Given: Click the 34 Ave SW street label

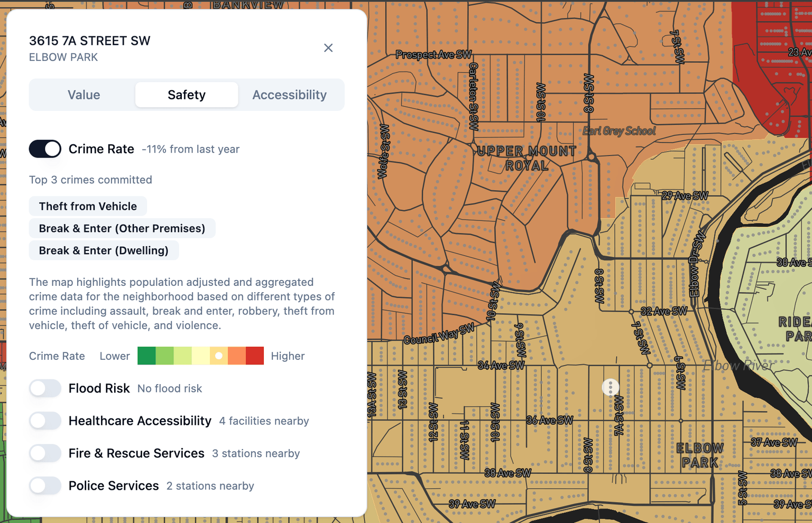Looking at the screenshot, I should point(501,365).
